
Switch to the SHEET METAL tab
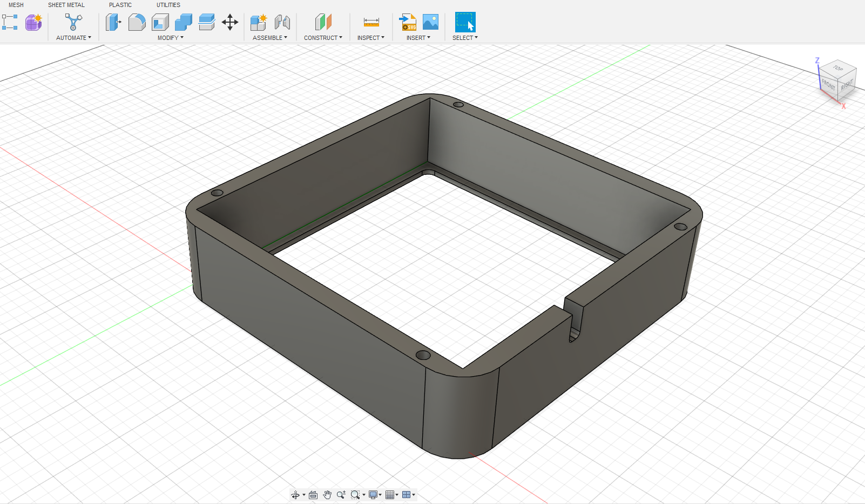click(66, 5)
